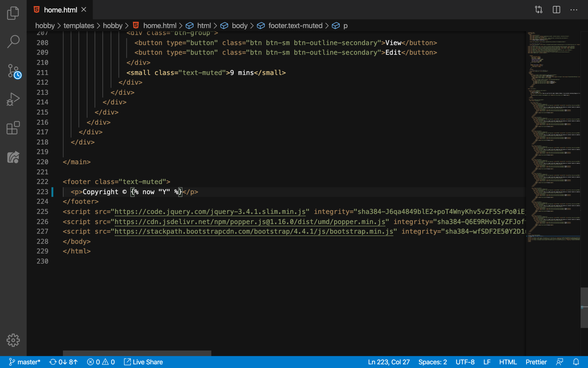Open the Explorer view in activity bar
The height and width of the screenshot is (368, 588).
tap(13, 13)
